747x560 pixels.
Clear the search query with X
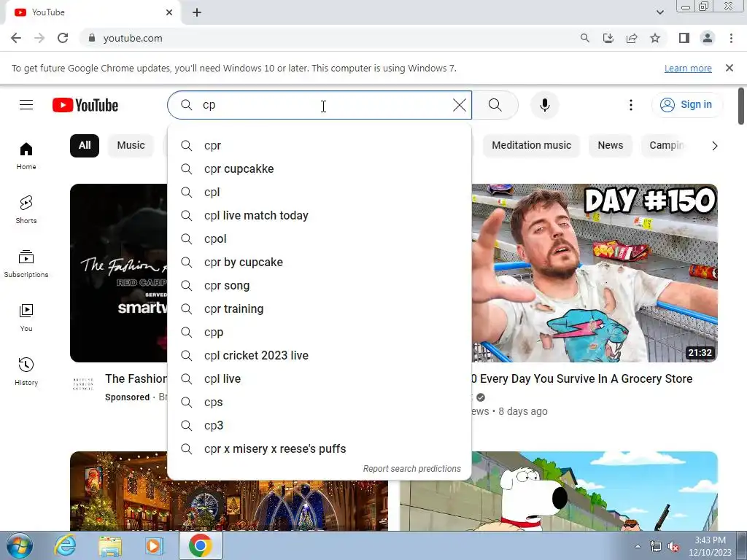point(460,105)
